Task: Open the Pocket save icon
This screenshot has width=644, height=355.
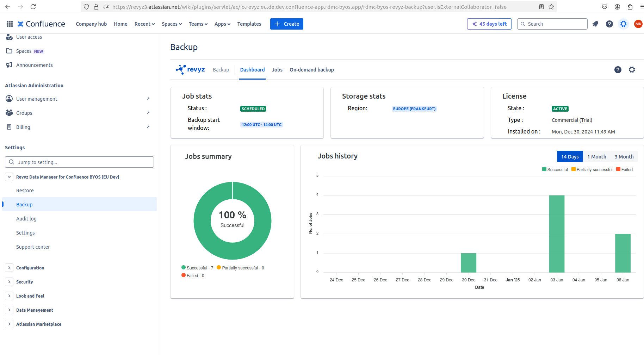Action: [x=605, y=7]
